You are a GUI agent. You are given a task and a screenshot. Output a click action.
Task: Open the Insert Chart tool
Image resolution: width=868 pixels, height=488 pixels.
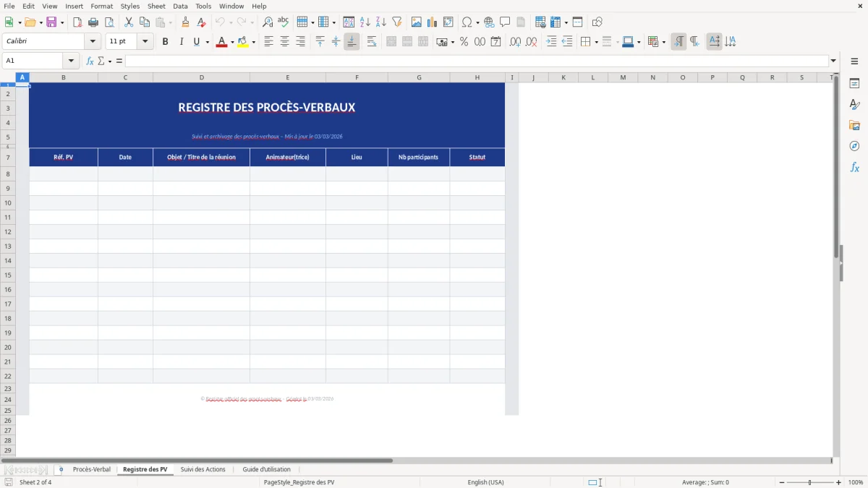point(431,22)
